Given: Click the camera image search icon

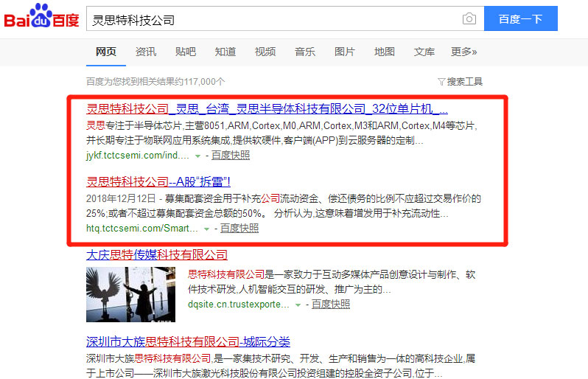Looking at the screenshot, I should tap(469, 19).
